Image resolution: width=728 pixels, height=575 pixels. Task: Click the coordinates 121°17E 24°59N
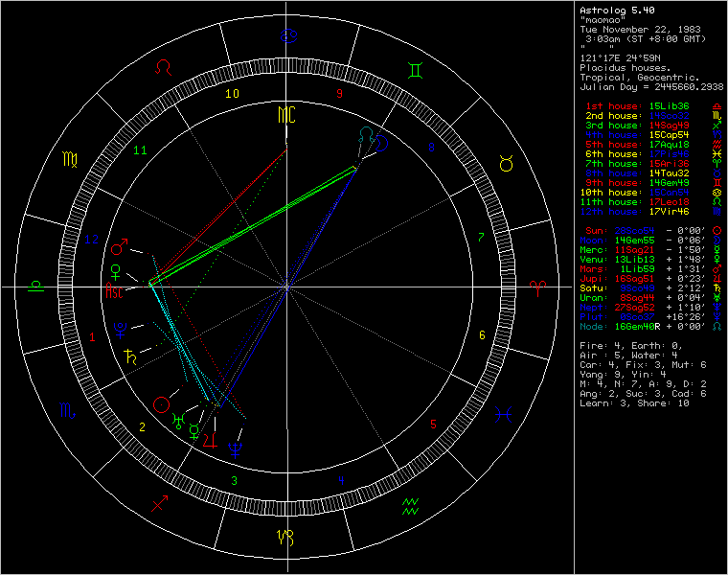pyautogui.click(x=621, y=58)
